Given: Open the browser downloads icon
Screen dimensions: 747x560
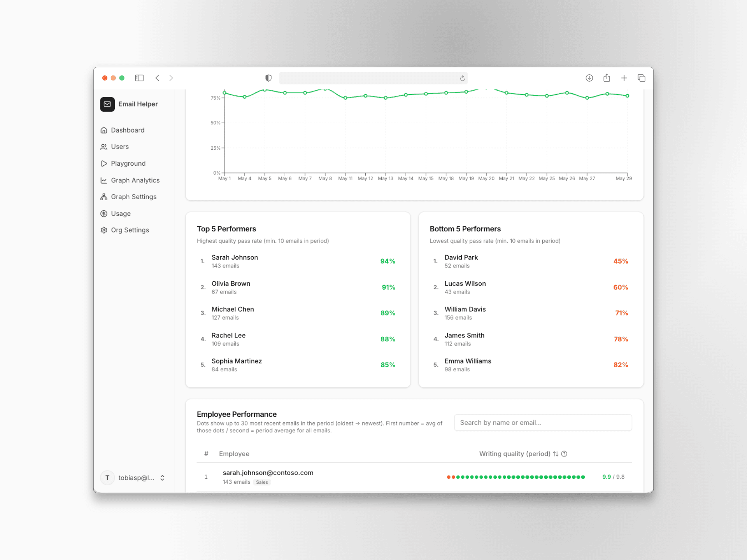Looking at the screenshot, I should tap(589, 78).
